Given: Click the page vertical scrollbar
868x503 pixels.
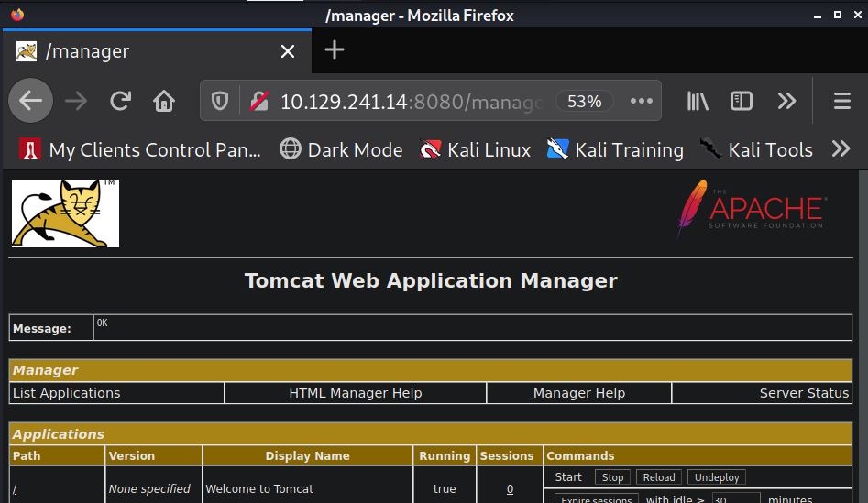Looking at the screenshot, I should [863, 336].
